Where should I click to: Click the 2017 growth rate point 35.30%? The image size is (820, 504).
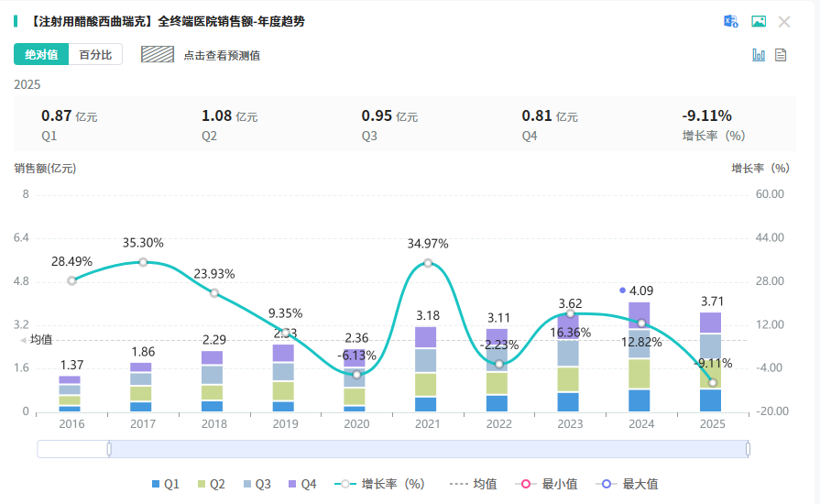tap(143, 262)
